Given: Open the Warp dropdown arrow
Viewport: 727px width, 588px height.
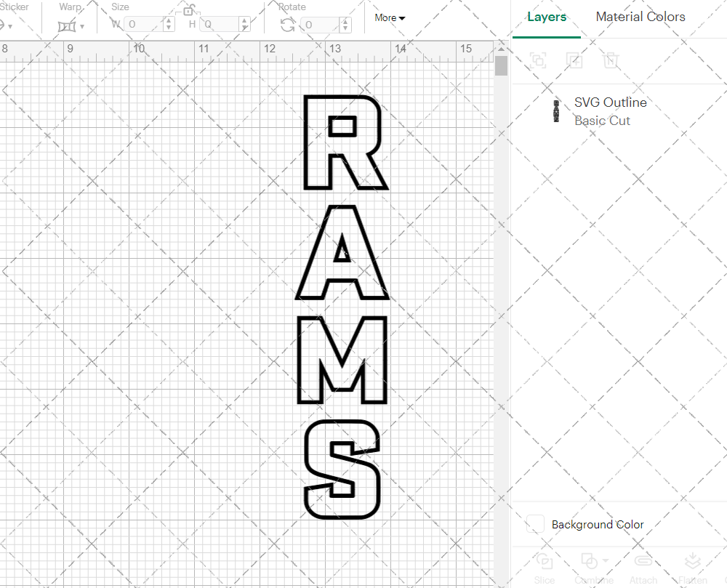Looking at the screenshot, I should pyautogui.click(x=82, y=26).
